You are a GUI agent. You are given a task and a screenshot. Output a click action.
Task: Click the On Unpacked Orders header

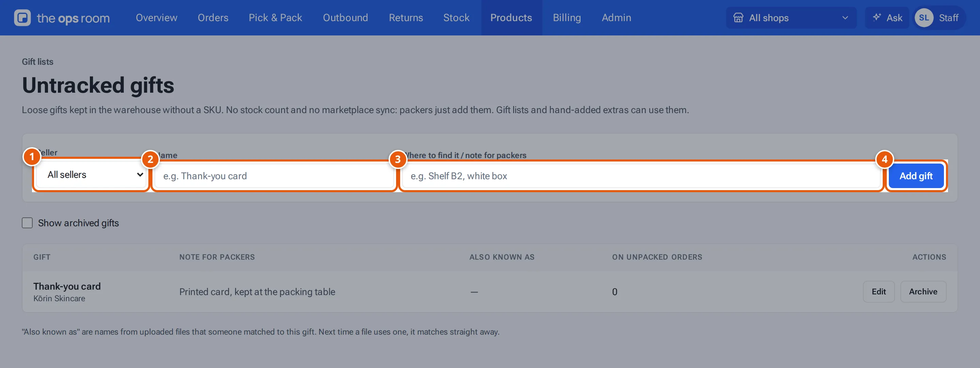coord(657,257)
